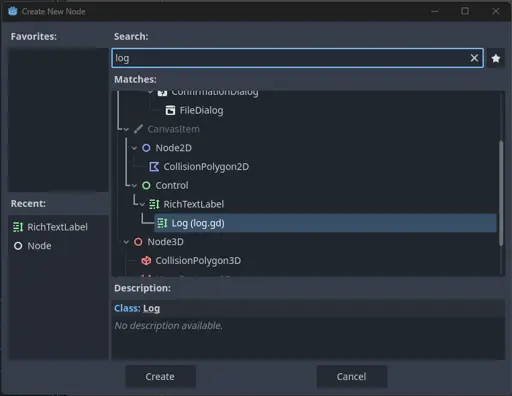Select CanvasItem in the matches tree

click(173, 129)
